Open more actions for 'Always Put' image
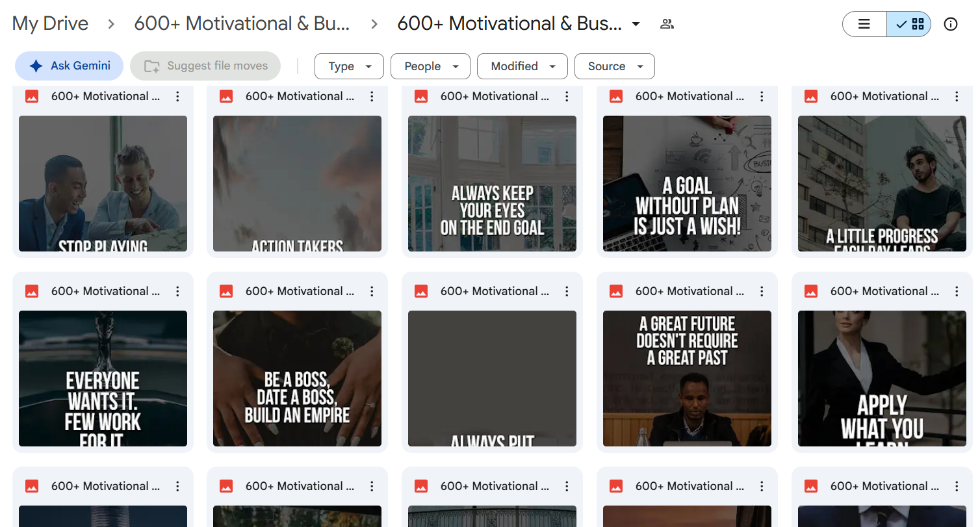The image size is (980, 527). click(567, 292)
